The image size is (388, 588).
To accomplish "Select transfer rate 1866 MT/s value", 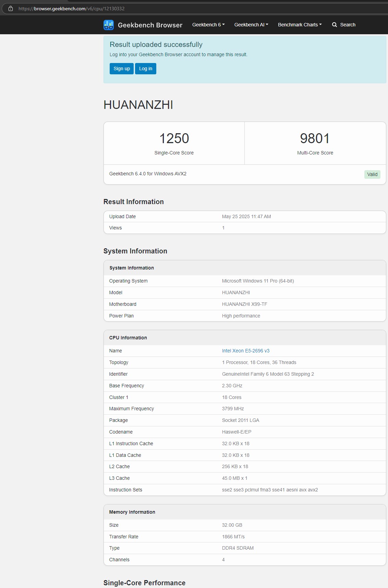I will 233,537.
